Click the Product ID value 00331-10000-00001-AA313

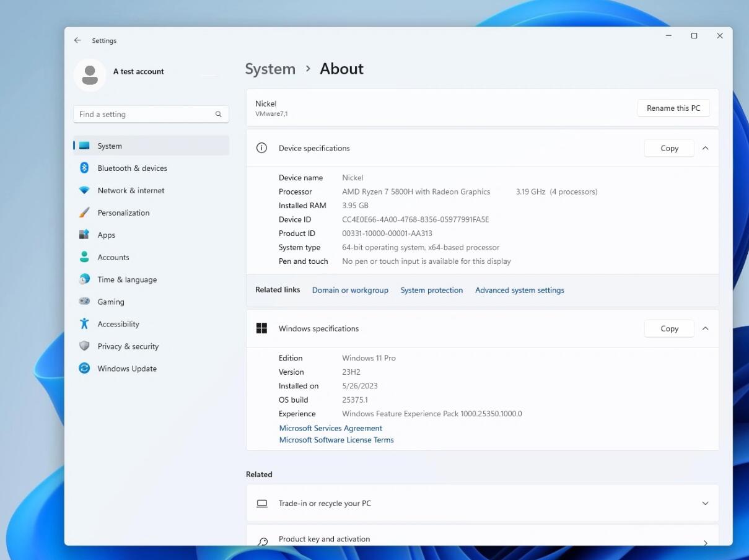coord(387,234)
